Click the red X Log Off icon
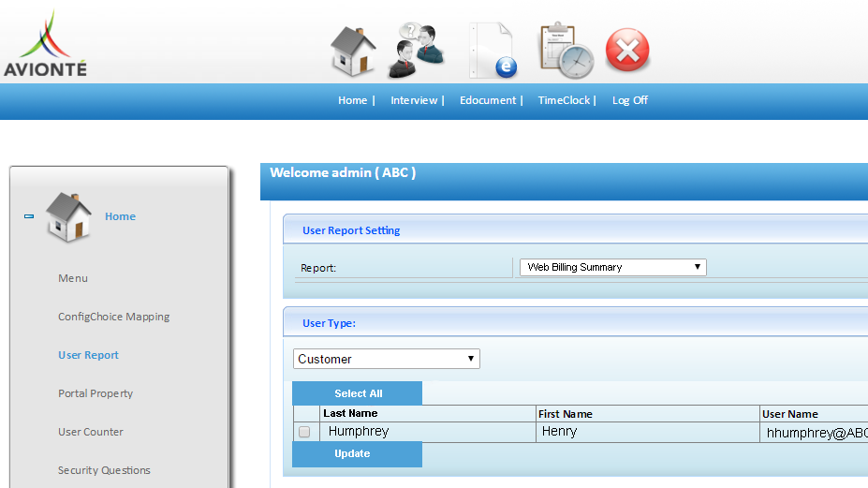 pyautogui.click(x=627, y=51)
